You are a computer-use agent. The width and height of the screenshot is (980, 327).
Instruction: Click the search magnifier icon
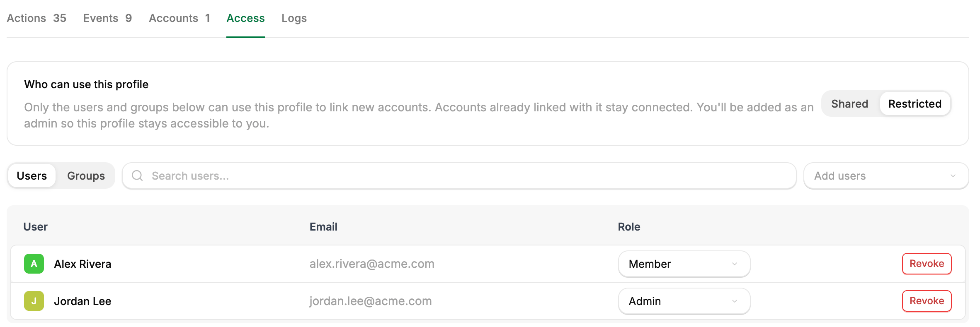click(137, 176)
